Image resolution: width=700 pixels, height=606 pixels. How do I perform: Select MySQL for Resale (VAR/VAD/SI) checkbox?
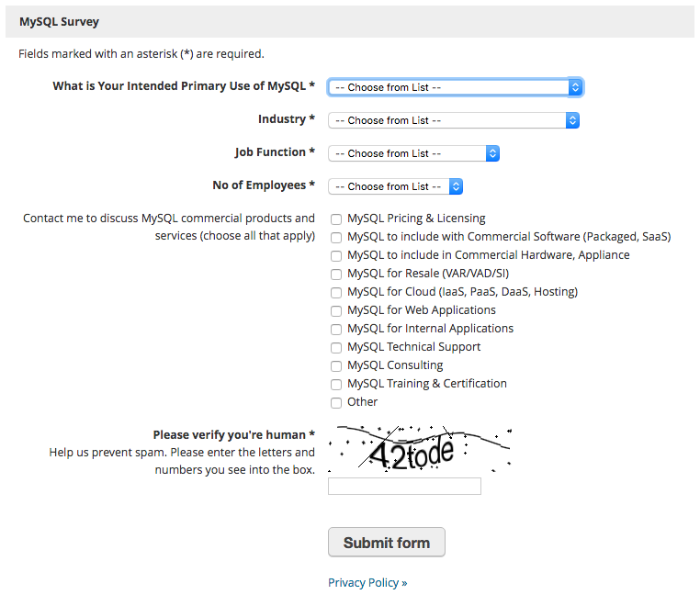[x=336, y=275]
